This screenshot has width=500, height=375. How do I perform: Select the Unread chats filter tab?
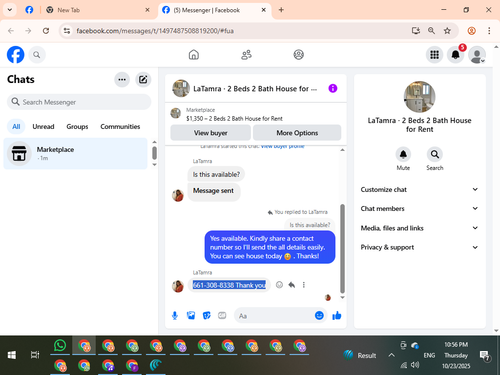[x=43, y=127]
